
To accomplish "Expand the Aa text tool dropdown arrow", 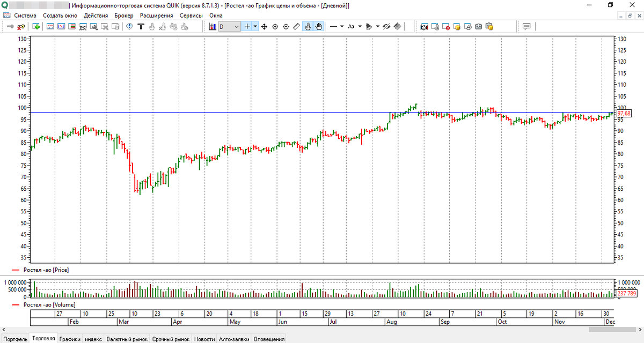I will [x=360, y=26].
